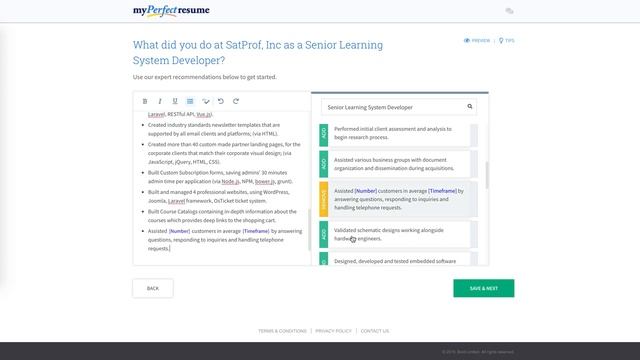This screenshot has width=640, height=360.
Task: Click the text editor scrollbar
Action: 309,229
